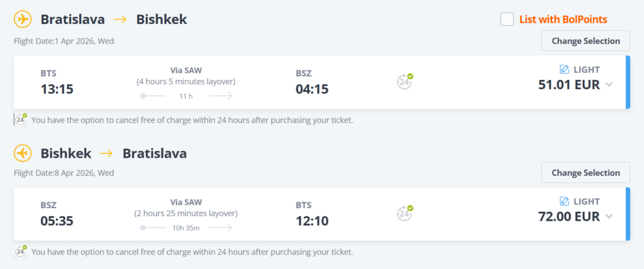Image resolution: width=644 pixels, height=269 pixels.
Task: Expand the 51.01 EUR fare dropdown chevron
Action: 609,85
